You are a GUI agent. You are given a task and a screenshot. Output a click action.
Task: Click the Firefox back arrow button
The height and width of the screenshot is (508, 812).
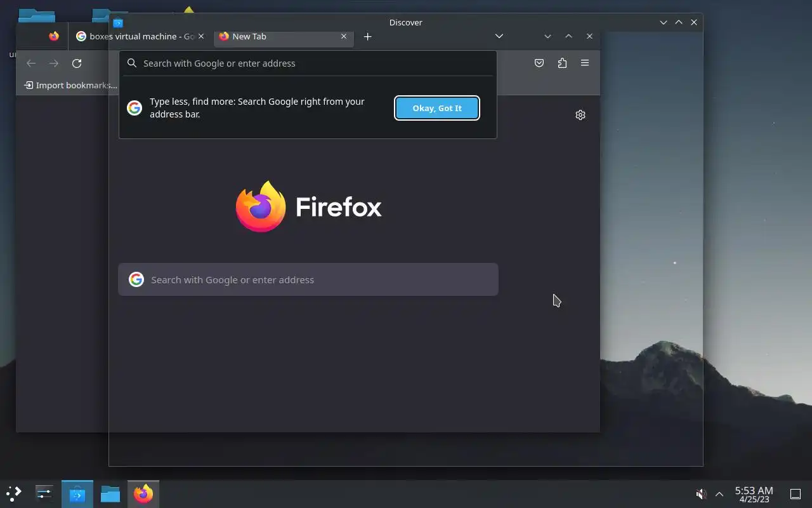coord(31,63)
